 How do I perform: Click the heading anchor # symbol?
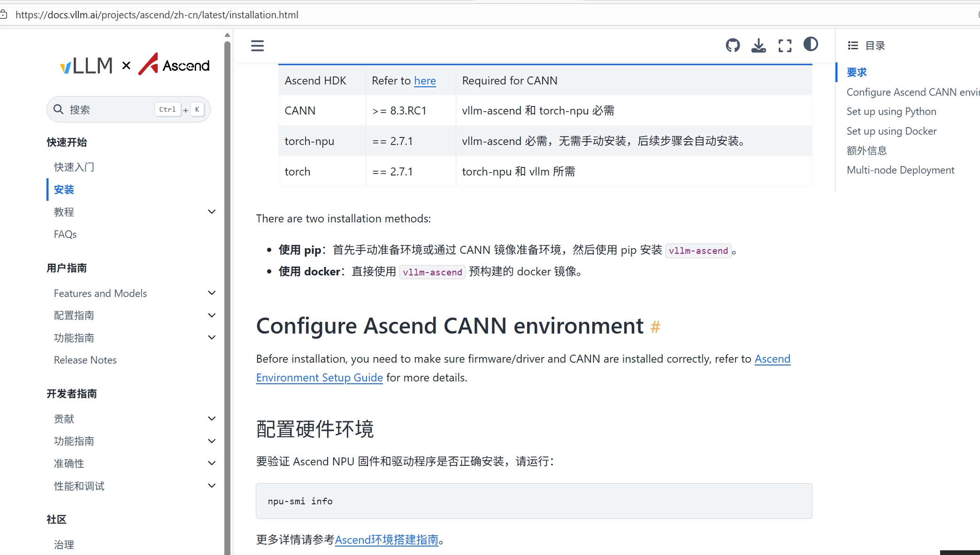[x=655, y=327]
